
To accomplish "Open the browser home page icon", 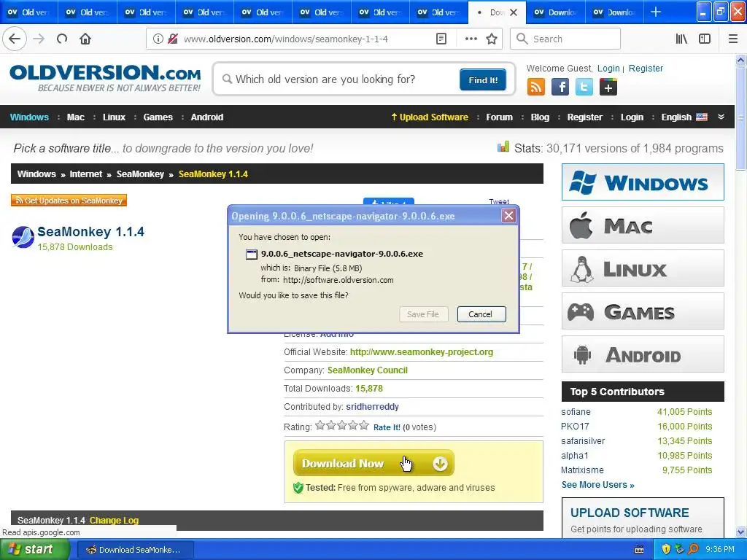I will 85,39.
